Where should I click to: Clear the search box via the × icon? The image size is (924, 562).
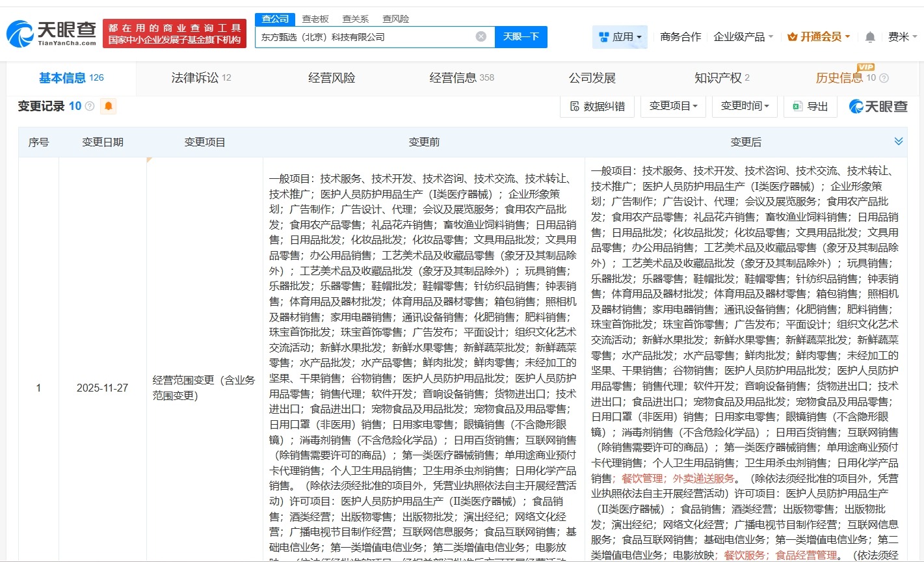[481, 36]
